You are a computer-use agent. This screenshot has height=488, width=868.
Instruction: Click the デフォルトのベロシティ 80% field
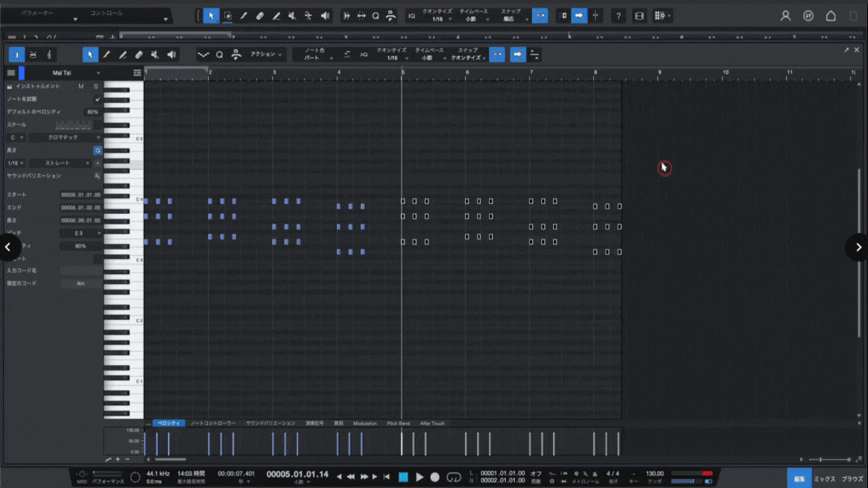(92, 111)
